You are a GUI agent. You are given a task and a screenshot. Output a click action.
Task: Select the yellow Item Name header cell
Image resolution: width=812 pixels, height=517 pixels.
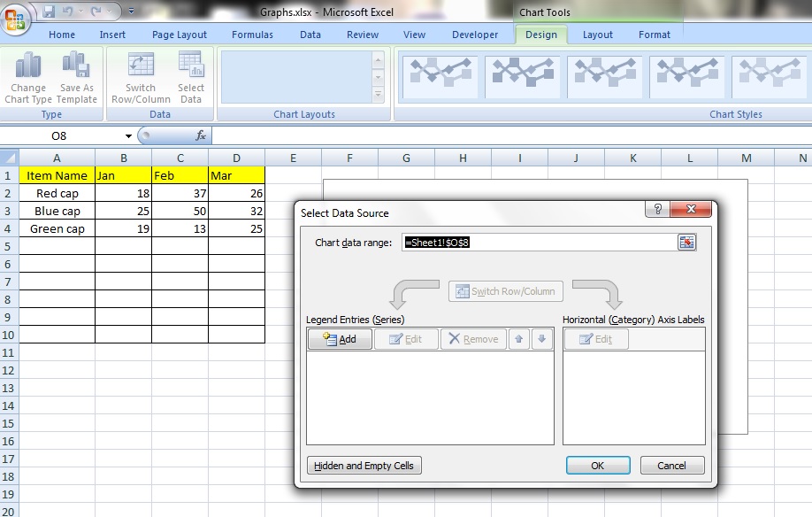57,175
